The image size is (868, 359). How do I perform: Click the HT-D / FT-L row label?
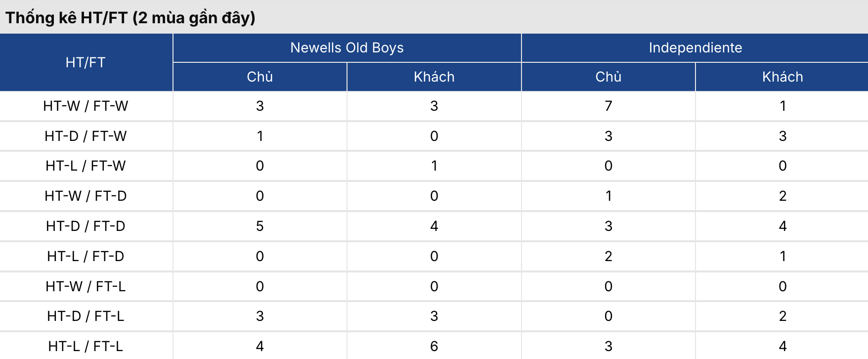(x=86, y=316)
